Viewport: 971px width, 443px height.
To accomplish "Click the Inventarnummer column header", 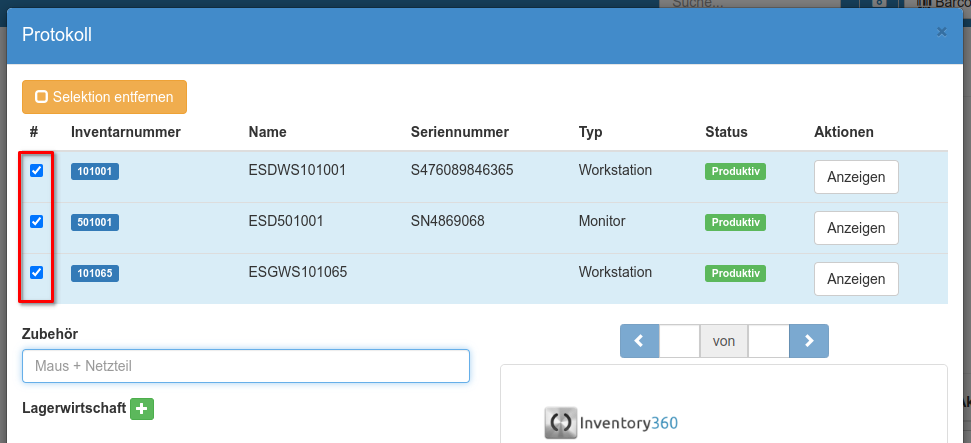I will tap(125, 132).
